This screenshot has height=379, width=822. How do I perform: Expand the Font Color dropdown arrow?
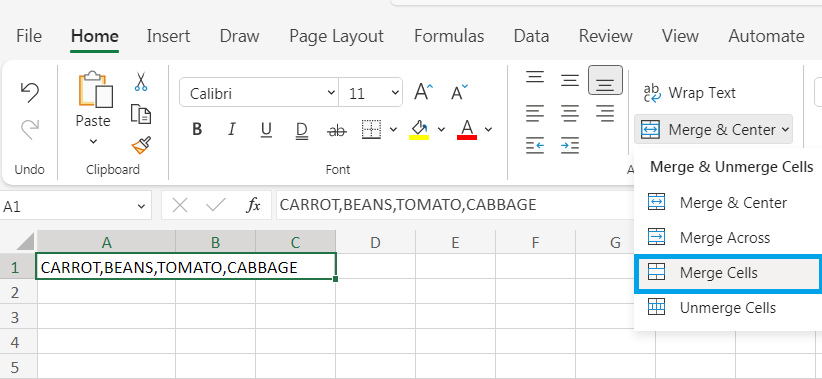pos(489,129)
